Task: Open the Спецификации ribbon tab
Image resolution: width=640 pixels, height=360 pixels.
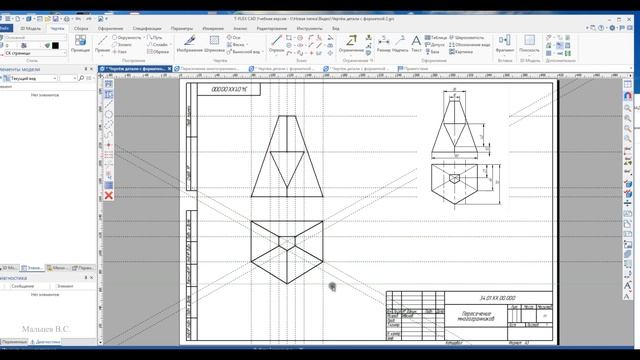Action: [x=147, y=28]
